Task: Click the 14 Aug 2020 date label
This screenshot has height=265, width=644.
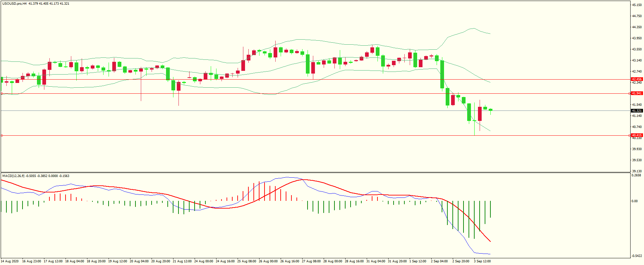Action: click(x=10, y=261)
